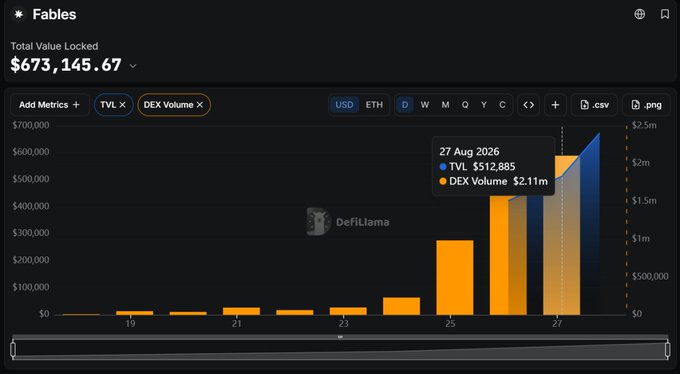The width and height of the screenshot is (680, 374).
Task: Click the Fables protocol logo icon
Action: point(18,14)
